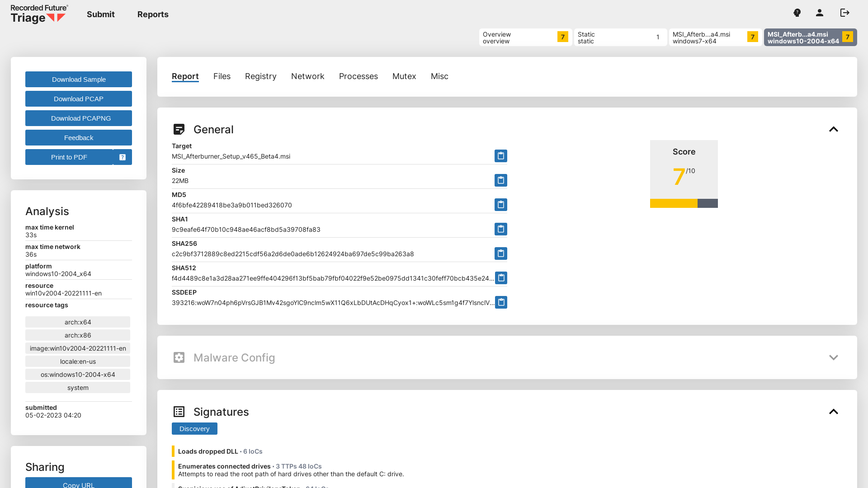Click the yellow score progress bar

click(674, 203)
